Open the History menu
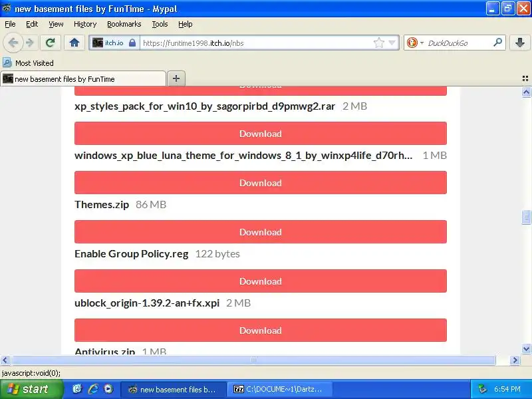The width and height of the screenshot is (532, 399). click(85, 24)
